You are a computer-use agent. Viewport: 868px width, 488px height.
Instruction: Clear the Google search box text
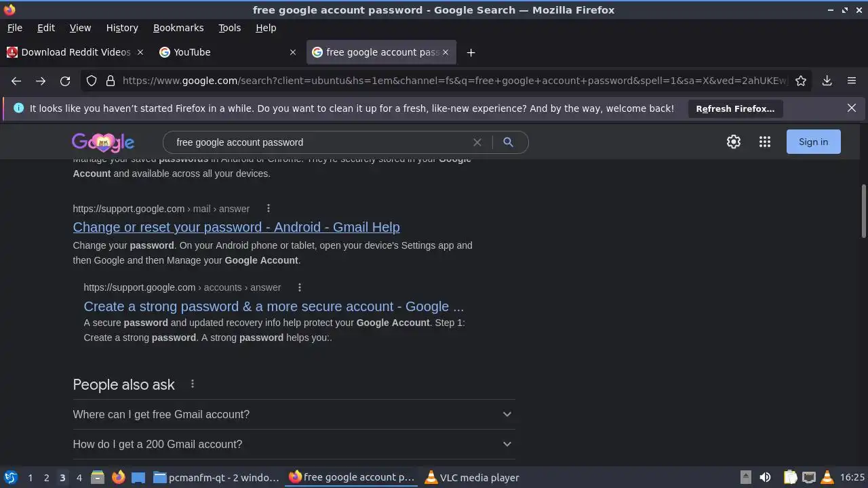(x=477, y=142)
